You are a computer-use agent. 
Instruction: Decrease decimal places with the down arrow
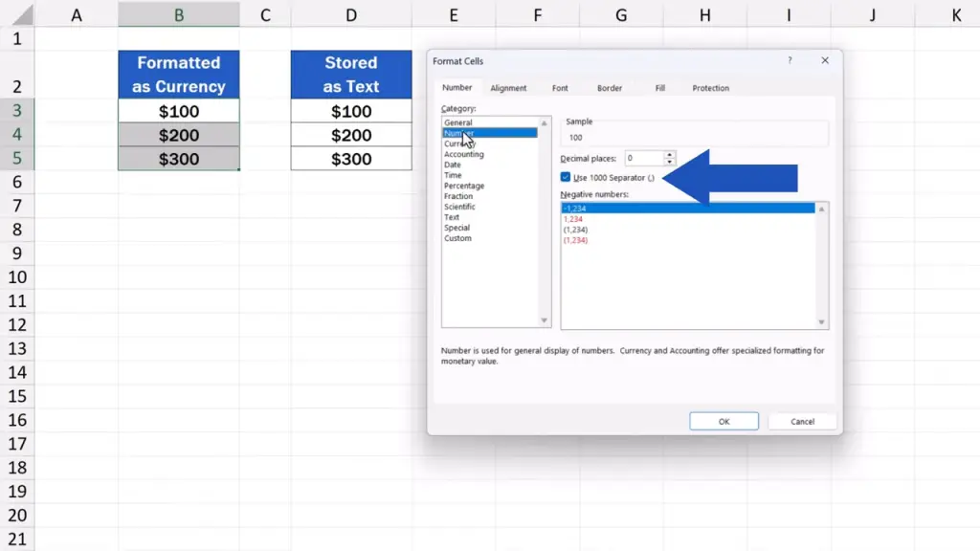point(670,162)
